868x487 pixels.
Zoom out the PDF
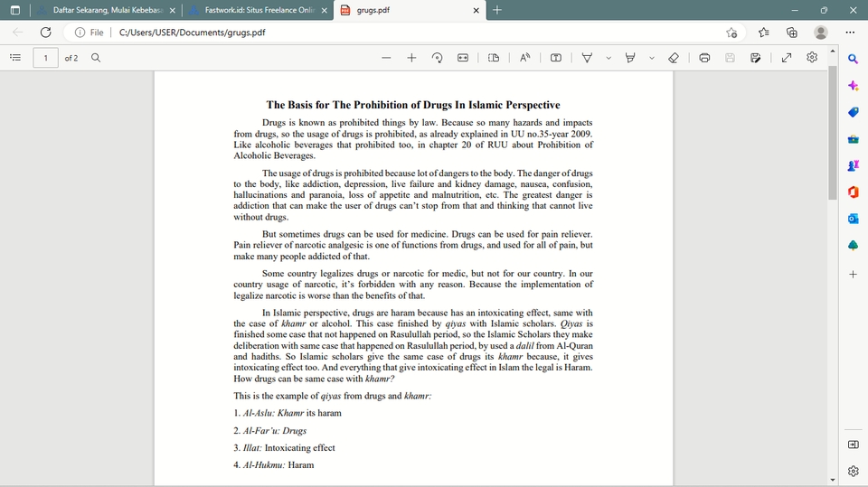(386, 58)
